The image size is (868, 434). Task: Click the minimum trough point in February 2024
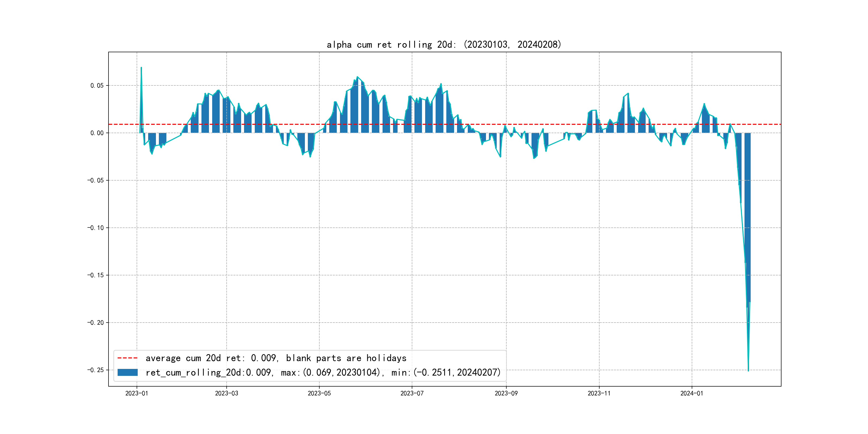coord(748,370)
